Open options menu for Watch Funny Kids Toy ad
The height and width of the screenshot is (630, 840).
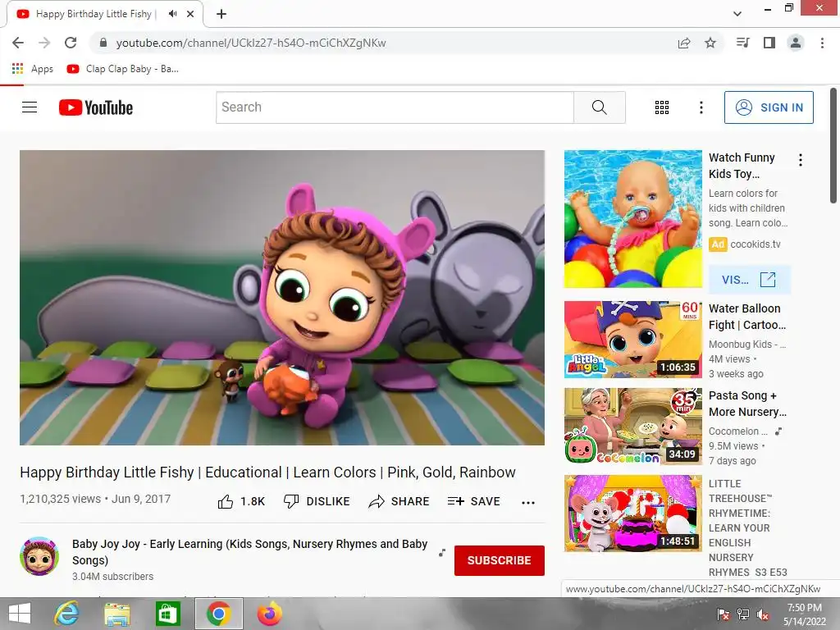pyautogui.click(x=801, y=160)
